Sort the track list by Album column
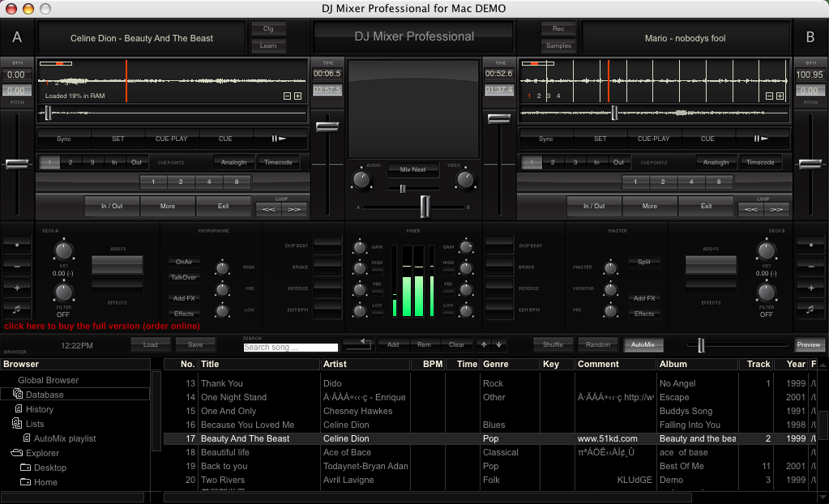Image resolution: width=829 pixels, height=504 pixels. pyautogui.click(x=698, y=364)
